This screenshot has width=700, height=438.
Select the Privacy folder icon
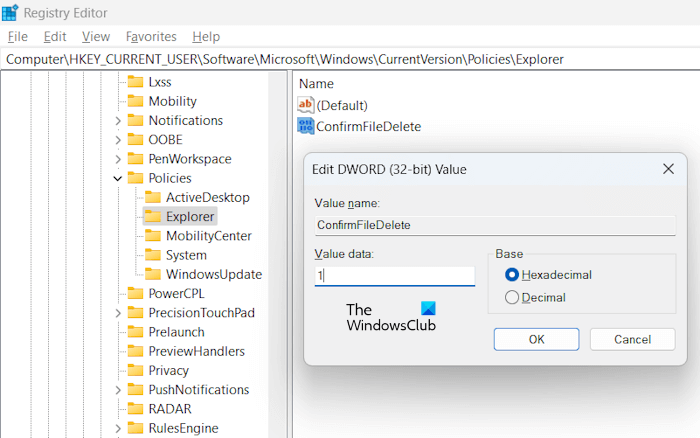pos(136,370)
